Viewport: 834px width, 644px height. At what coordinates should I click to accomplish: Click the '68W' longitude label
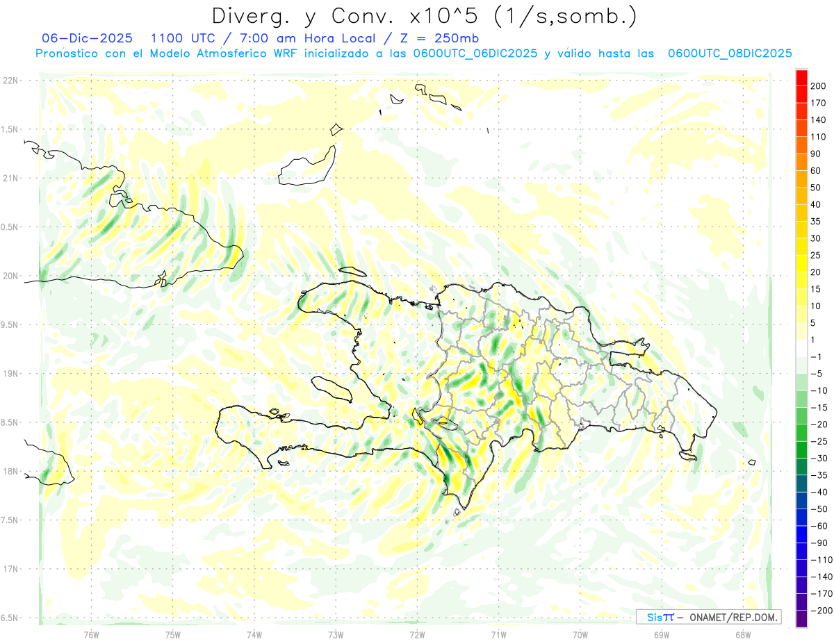pos(743,635)
